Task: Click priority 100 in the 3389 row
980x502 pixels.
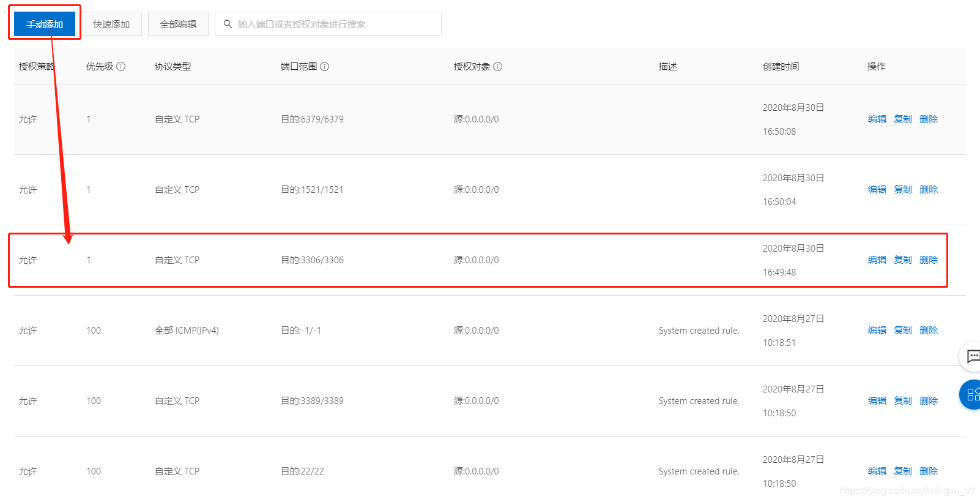Action: coord(94,400)
